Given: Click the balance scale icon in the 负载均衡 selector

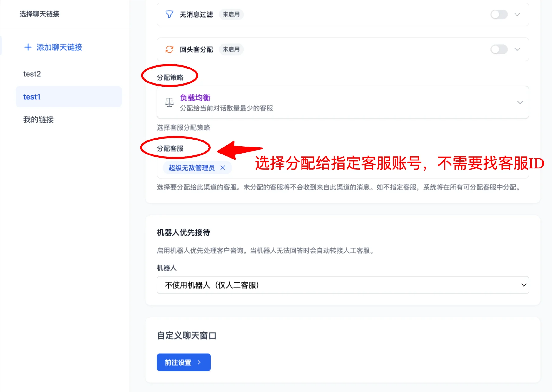Looking at the screenshot, I should [169, 102].
